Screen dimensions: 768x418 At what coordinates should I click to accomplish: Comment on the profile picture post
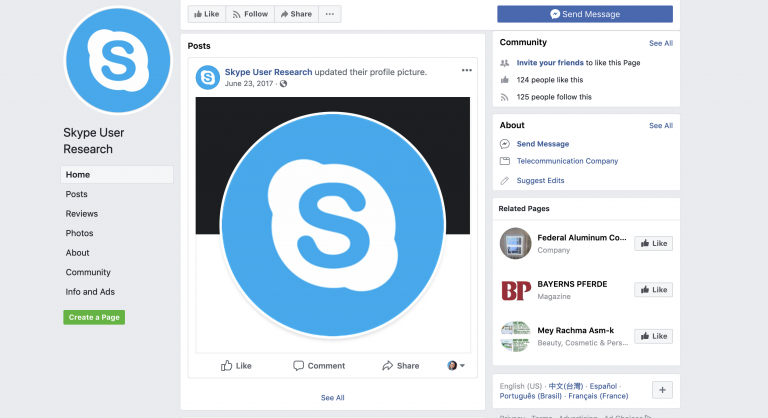[319, 366]
